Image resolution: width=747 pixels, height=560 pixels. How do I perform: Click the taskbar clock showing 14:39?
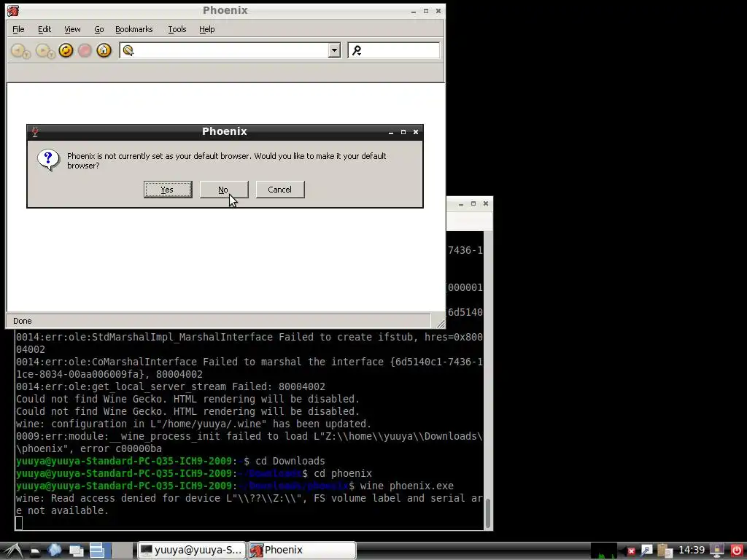pyautogui.click(x=691, y=551)
